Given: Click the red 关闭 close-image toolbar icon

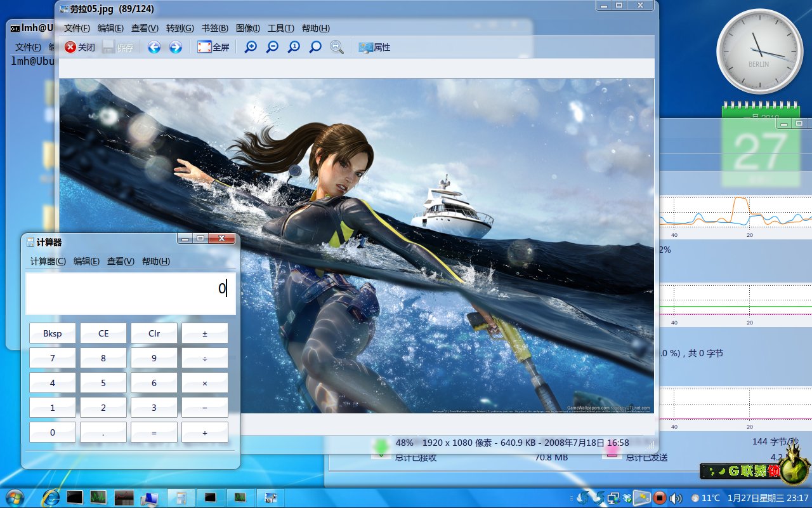Looking at the screenshot, I should pos(70,47).
